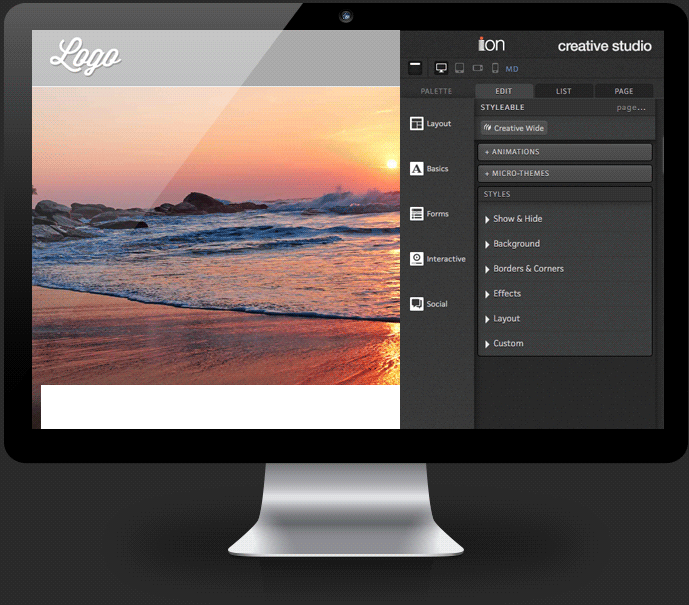Image resolution: width=689 pixels, height=605 pixels.
Task: Expand the Show & Hide section
Action: click(517, 219)
